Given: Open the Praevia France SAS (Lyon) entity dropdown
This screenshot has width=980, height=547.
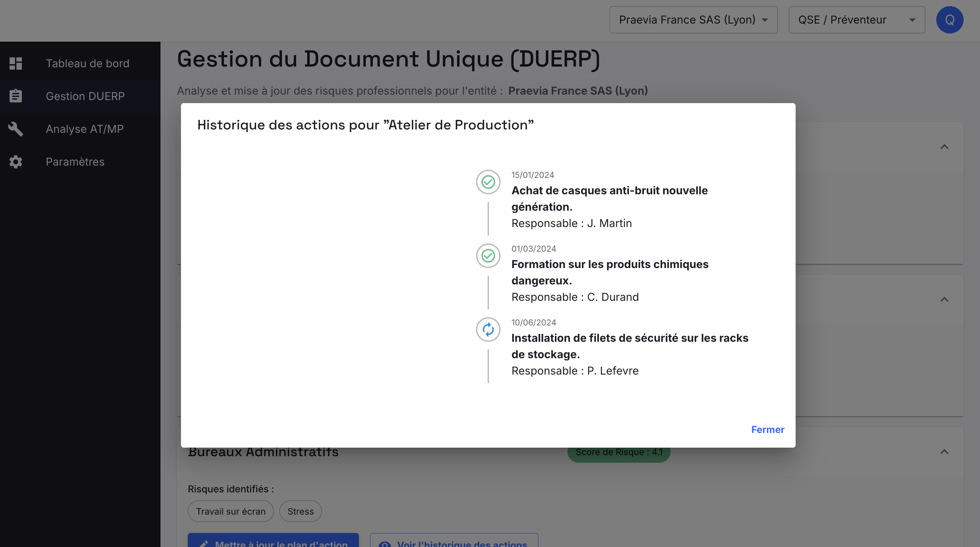Looking at the screenshot, I should 693,19.
